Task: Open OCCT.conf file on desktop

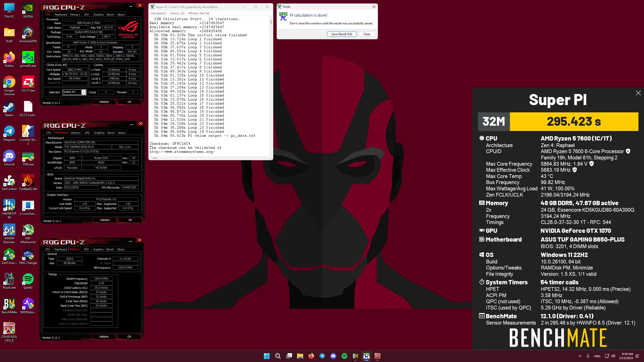Action: point(28,109)
